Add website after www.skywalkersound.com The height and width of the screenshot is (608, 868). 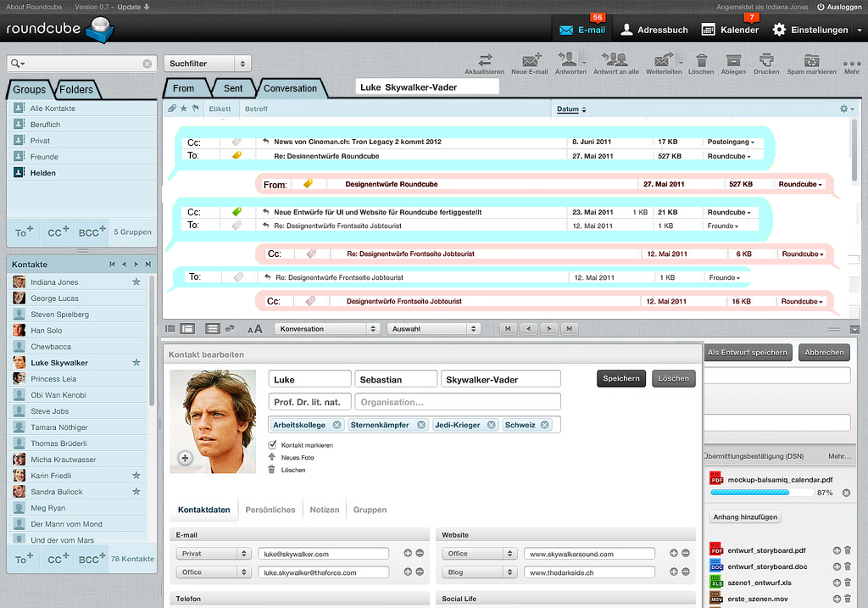click(x=674, y=553)
